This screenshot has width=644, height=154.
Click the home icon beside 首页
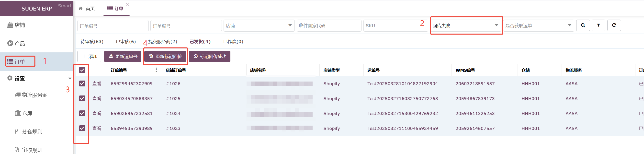click(81, 8)
